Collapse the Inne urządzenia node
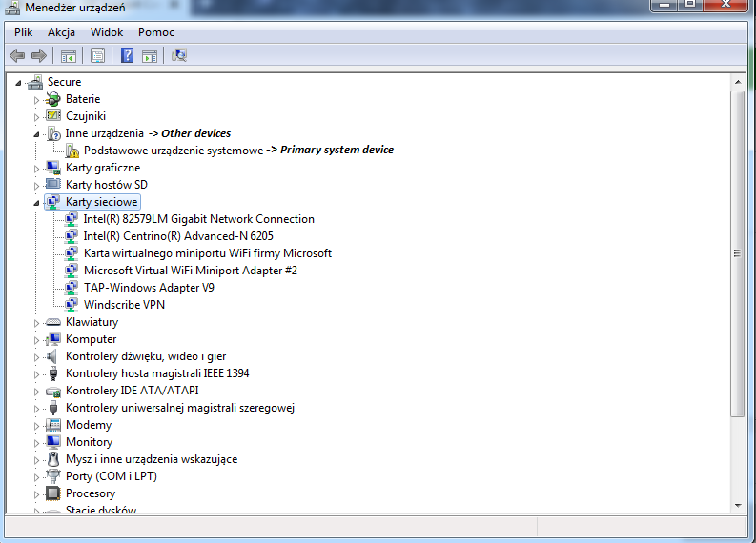The image size is (756, 543). pyautogui.click(x=36, y=134)
